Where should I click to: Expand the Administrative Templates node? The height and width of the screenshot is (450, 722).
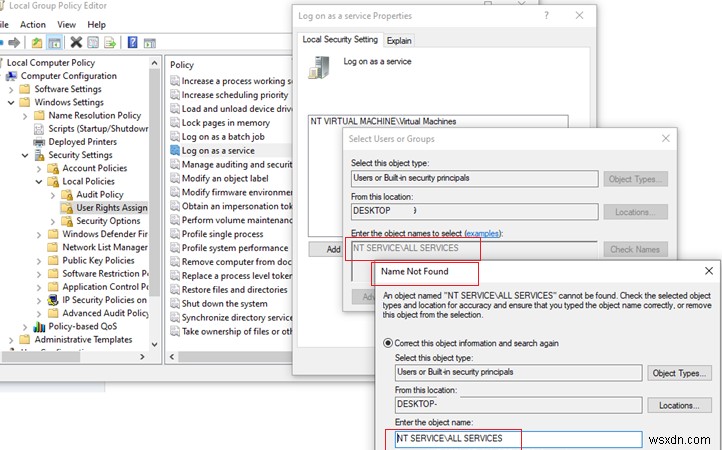[12, 340]
